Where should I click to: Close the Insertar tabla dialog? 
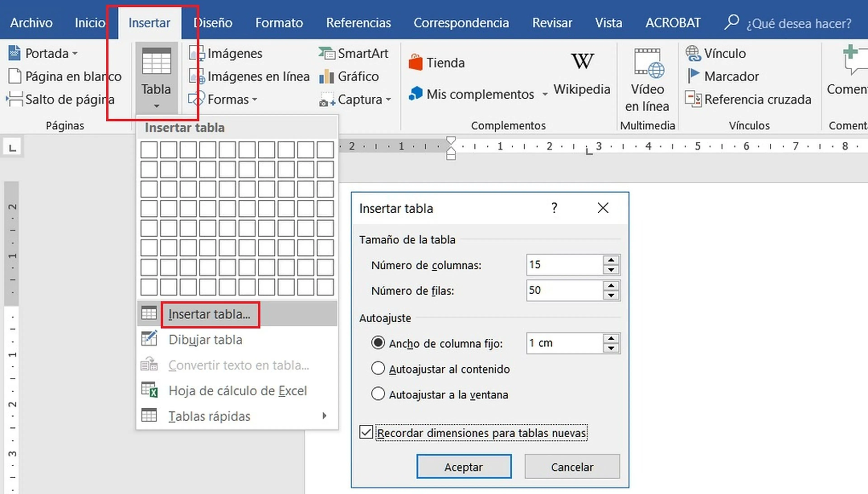coord(603,208)
